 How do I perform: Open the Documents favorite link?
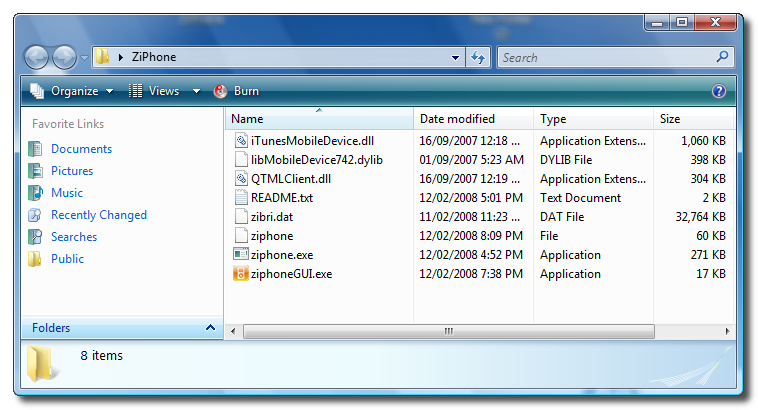[x=81, y=149]
